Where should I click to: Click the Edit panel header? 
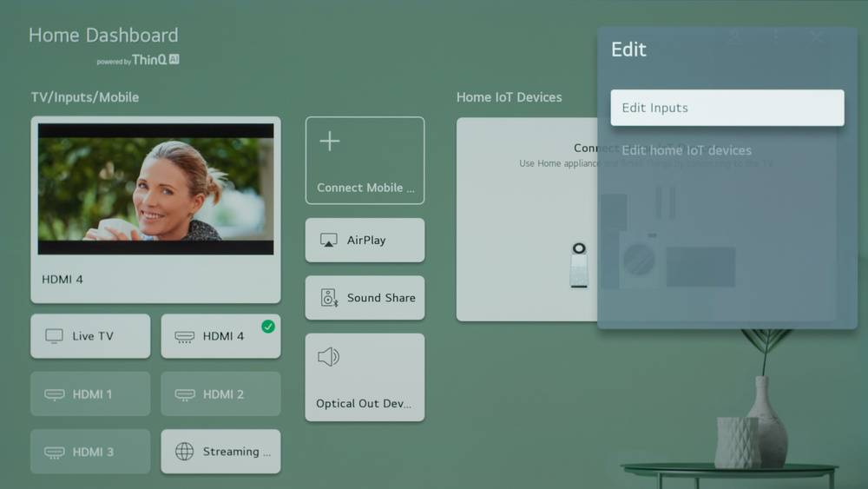point(628,50)
